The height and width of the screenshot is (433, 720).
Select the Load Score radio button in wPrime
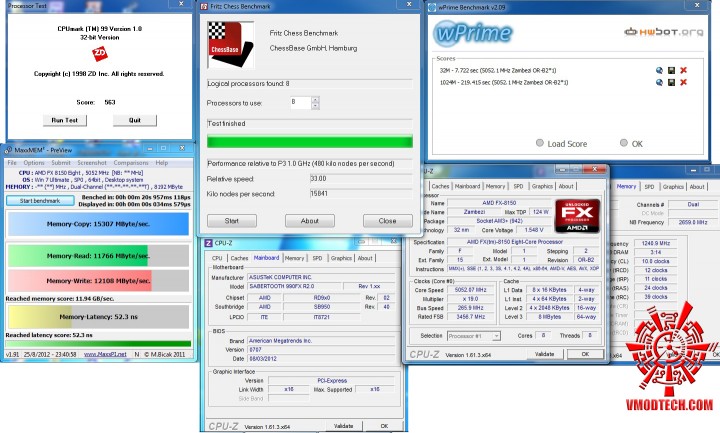click(540, 143)
